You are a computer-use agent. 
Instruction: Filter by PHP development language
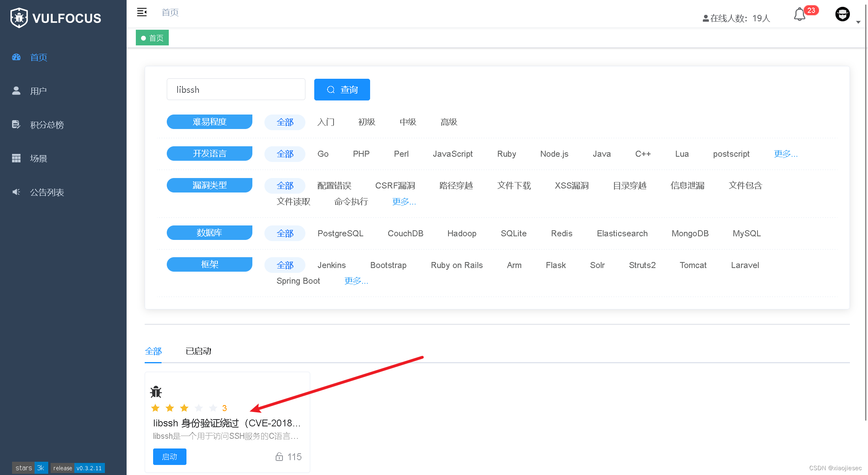[361, 154]
